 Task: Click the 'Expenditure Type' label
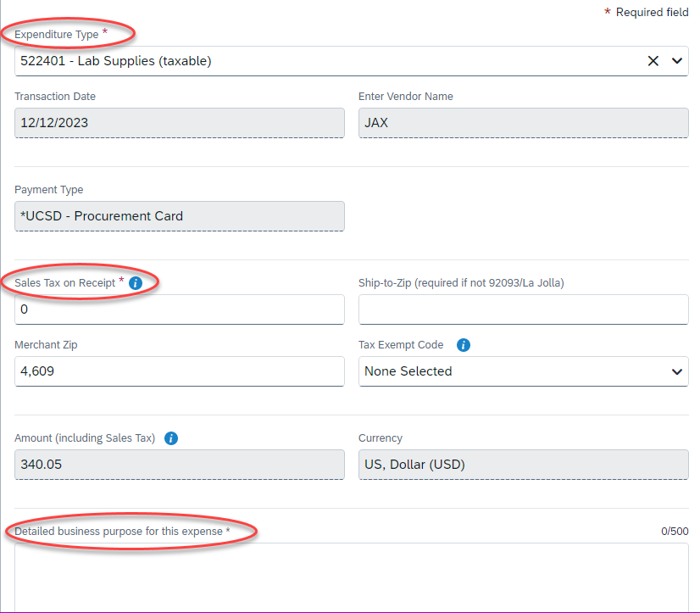57,34
